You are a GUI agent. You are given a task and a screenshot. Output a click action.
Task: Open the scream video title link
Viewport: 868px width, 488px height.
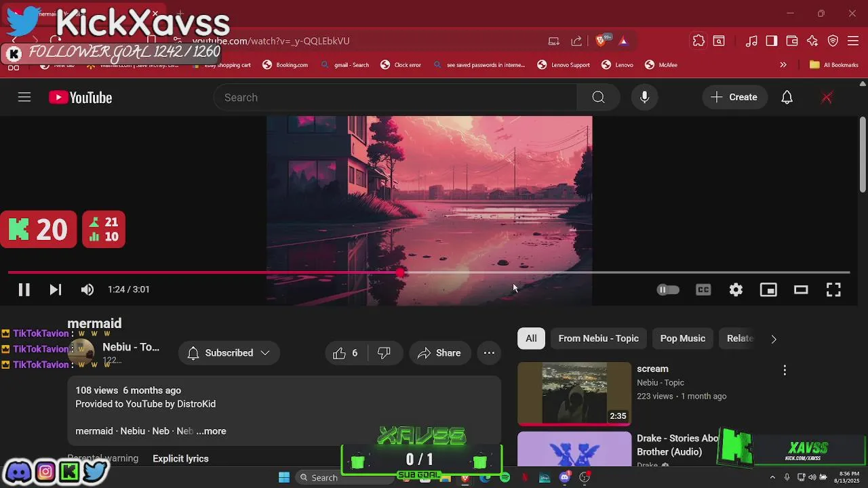pos(652,369)
